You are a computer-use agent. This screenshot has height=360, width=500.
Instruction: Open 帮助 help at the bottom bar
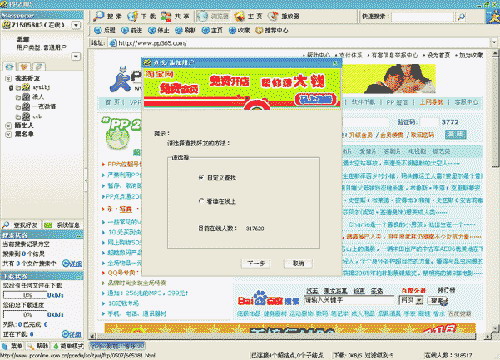[37, 346]
